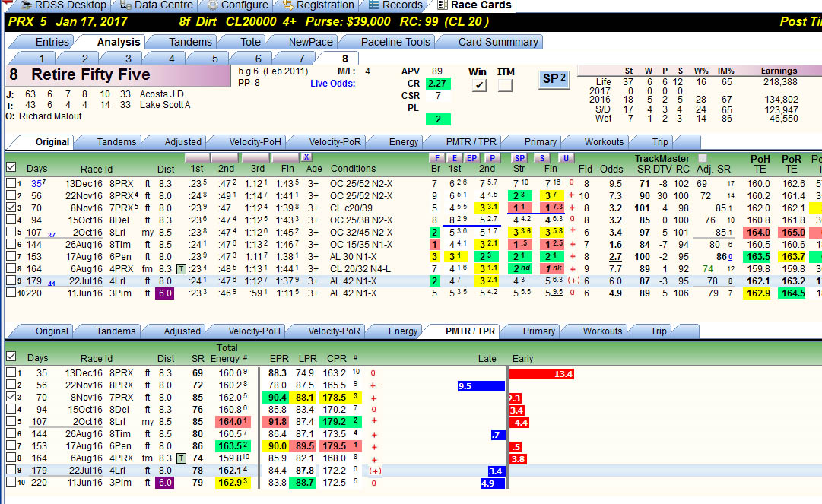Click the Live Odds label
The width and height of the screenshot is (822, 504).
[x=332, y=84]
